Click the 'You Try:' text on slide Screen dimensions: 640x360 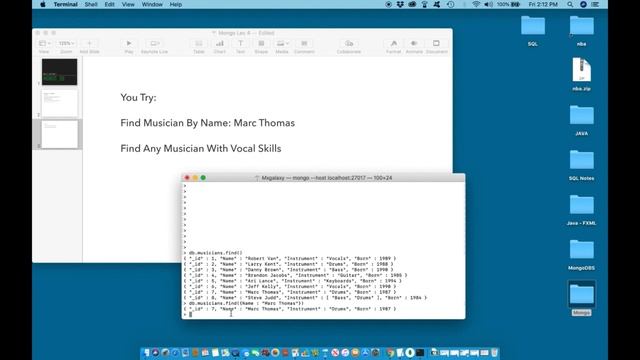click(138, 98)
